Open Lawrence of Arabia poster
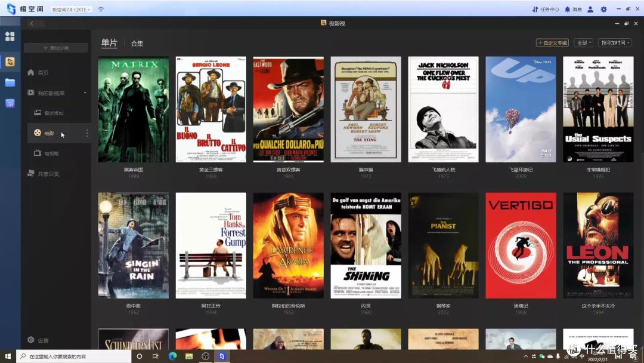This screenshot has height=363, width=644. click(x=289, y=245)
